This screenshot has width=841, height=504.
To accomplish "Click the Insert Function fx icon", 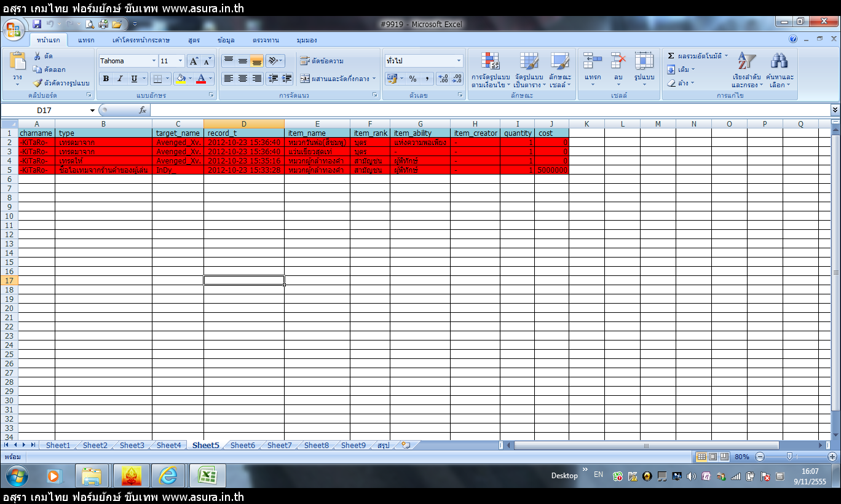I will pos(143,110).
